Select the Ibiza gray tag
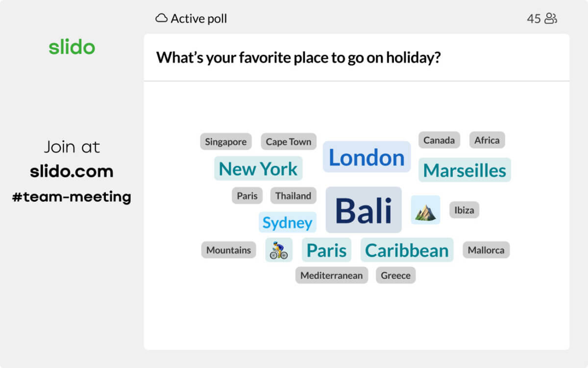Image resolution: width=588 pixels, height=368 pixels. (x=464, y=210)
